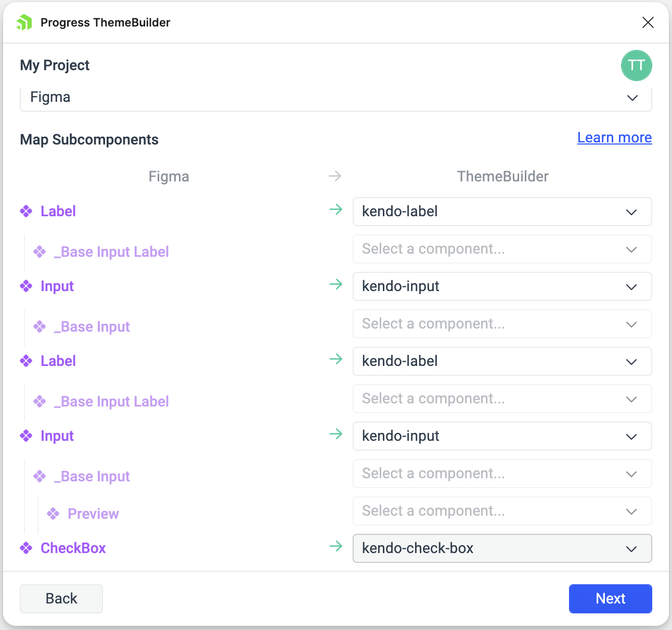672x630 pixels.
Task: Click the Back button
Action: [x=61, y=598]
